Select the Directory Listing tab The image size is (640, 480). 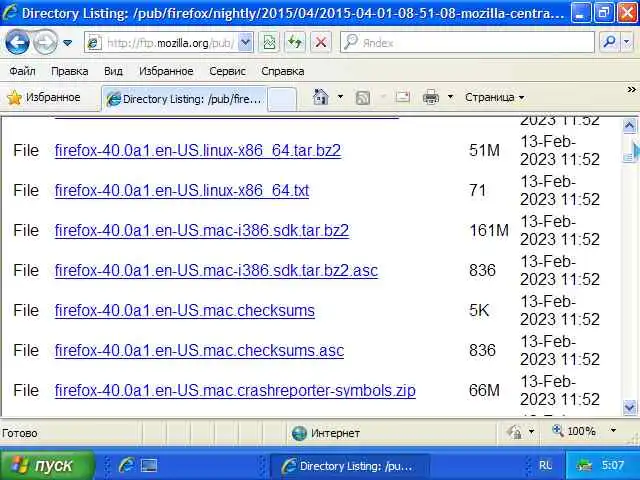184,99
